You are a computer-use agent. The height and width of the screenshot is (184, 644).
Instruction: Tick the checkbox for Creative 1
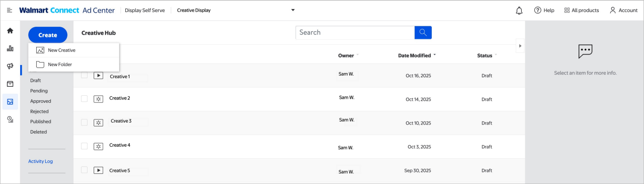point(85,75)
